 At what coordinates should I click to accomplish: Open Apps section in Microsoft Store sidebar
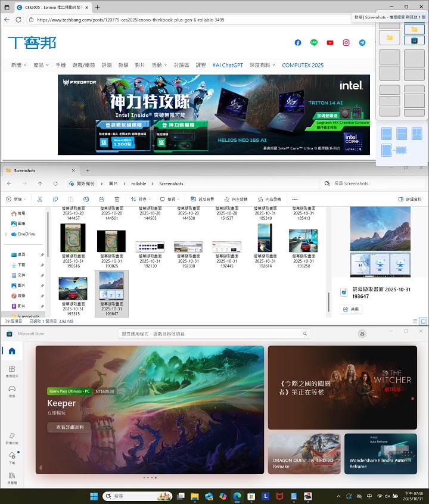coord(12,371)
